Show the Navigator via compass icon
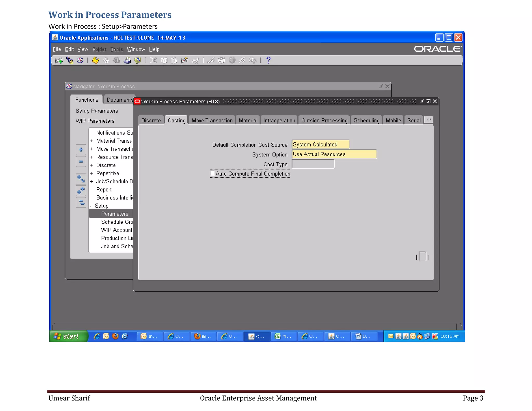The image size is (532, 411). pyautogui.click(x=80, y=61)
